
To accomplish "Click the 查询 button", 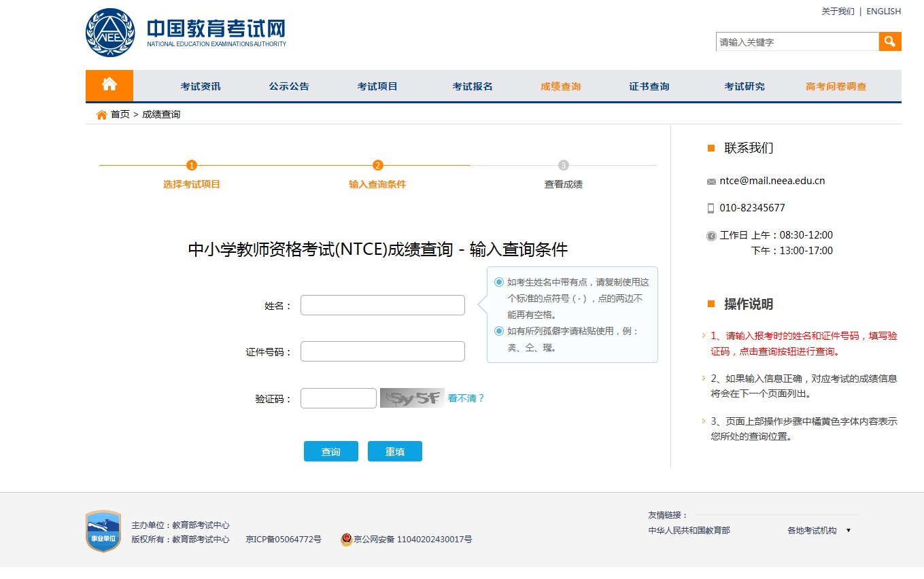I will 331,451.
